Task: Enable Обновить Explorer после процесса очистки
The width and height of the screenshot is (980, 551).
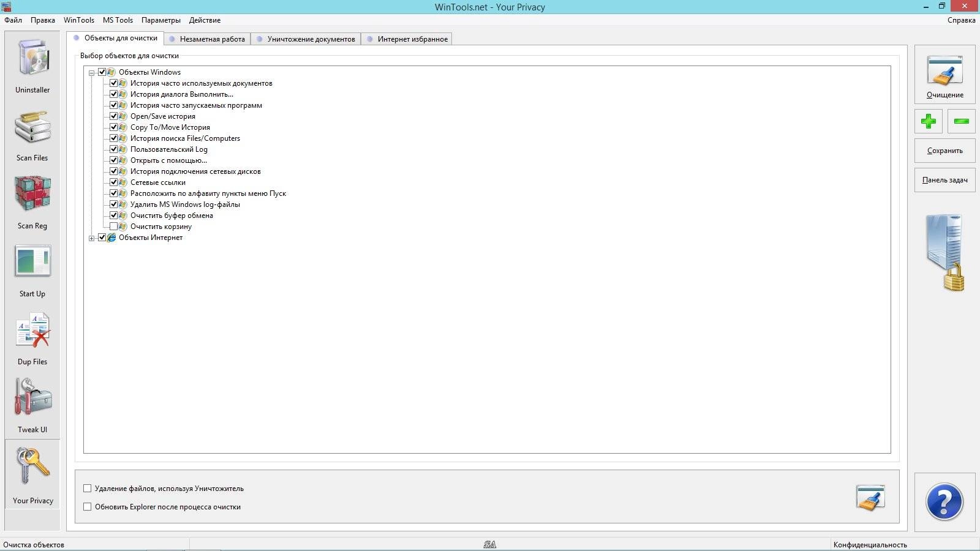Action: pos(88,507)
